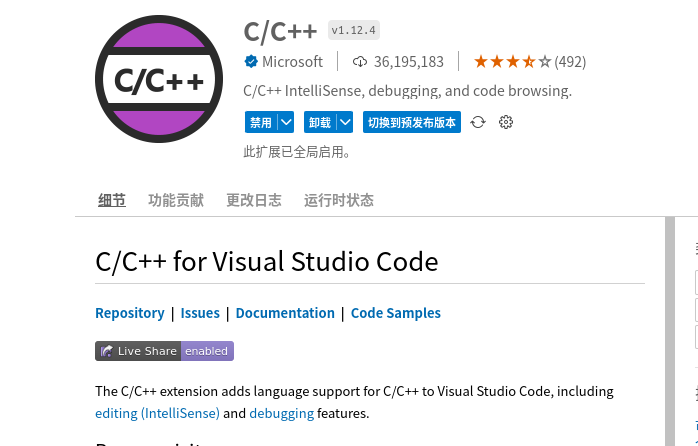698x446 pixels.
Task: Follow the editing (IntelliSense) link
Action: [158, 413]
